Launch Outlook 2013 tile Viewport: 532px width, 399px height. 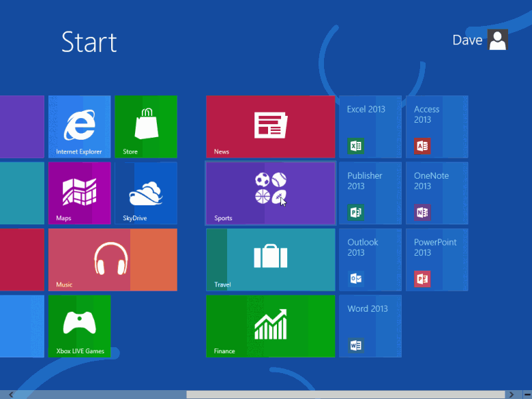click(x=370, y=260)
